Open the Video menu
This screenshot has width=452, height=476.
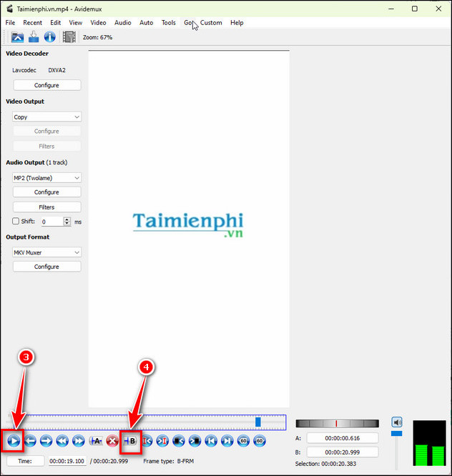tap(98, 22)
